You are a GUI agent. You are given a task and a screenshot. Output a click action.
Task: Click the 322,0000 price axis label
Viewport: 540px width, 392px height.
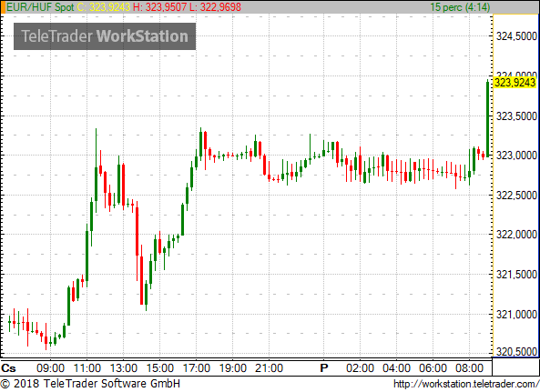[516, 235]
